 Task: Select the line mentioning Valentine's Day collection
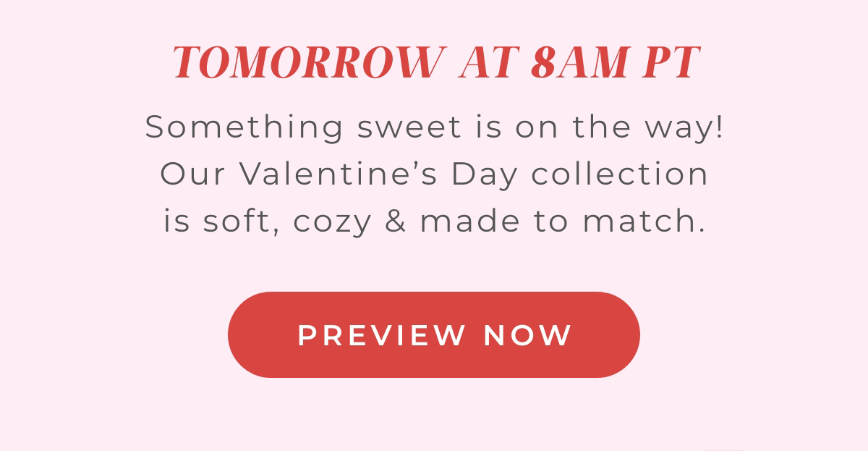click(x=434, y=173)
